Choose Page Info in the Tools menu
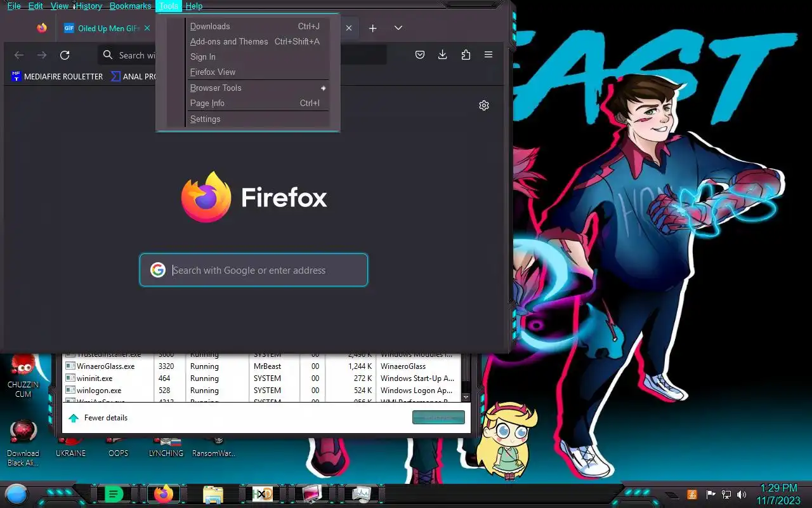This screenshot has height=508, width=812. [x=258, y=103]
